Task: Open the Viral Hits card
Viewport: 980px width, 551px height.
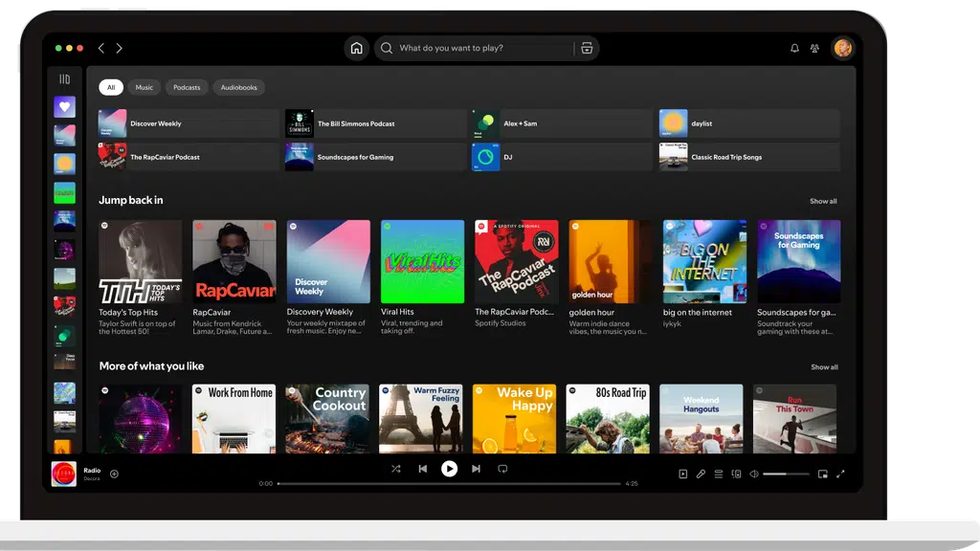Action: pyautogui.click(x=422, y=277)
